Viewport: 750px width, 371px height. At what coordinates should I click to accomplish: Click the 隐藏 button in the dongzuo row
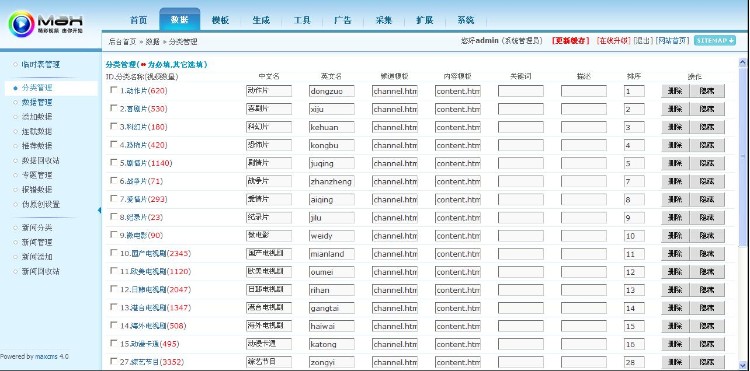707,91
